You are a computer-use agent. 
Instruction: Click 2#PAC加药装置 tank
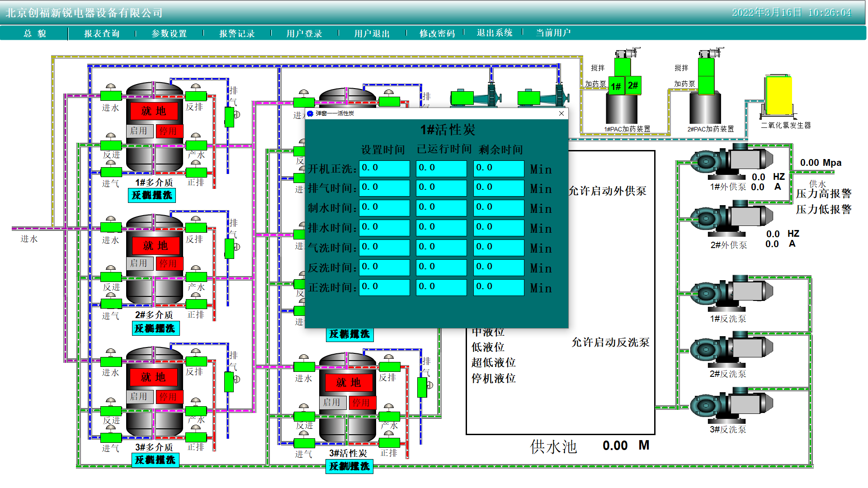(x=705, y=108)
